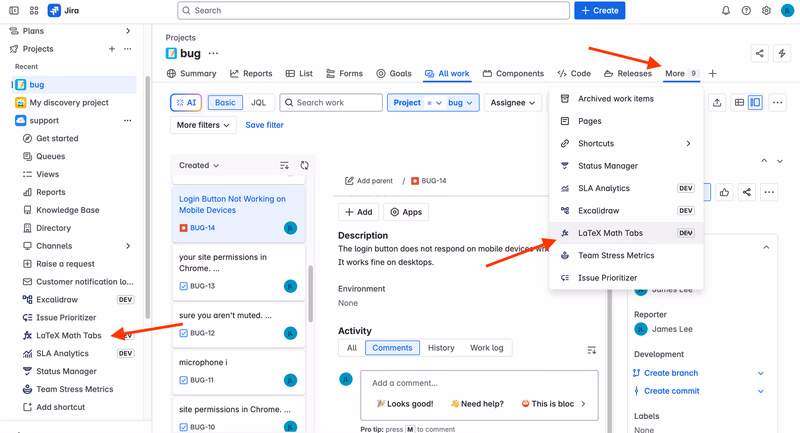Screen dimensions: 800x433
Task: Go to previous work item arrow
Action: point(764,161)
